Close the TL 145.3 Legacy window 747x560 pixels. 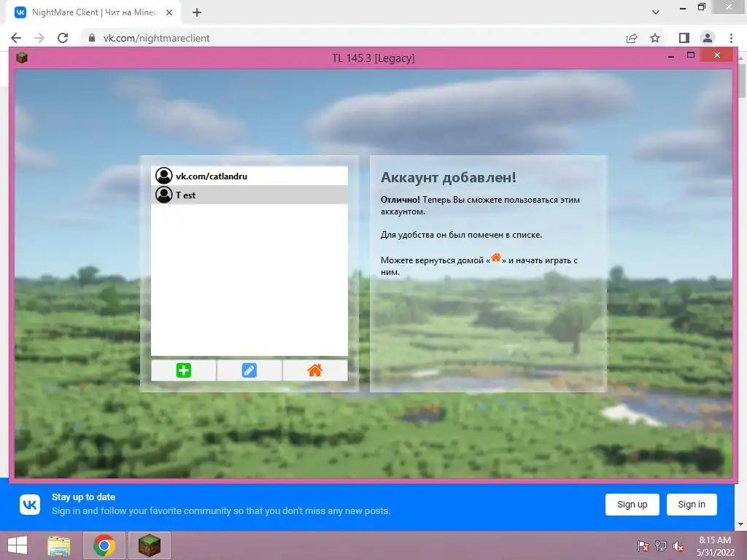click(x=717, y=55)
